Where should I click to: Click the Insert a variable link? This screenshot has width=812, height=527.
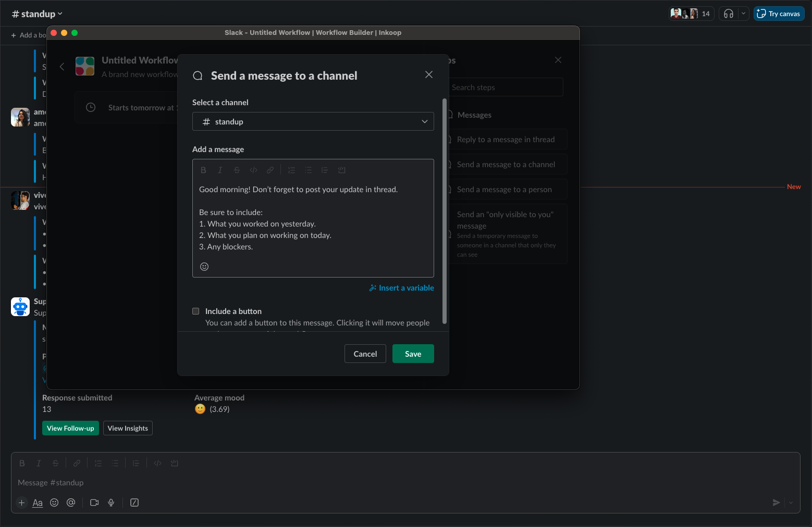(x=402, y=288)
